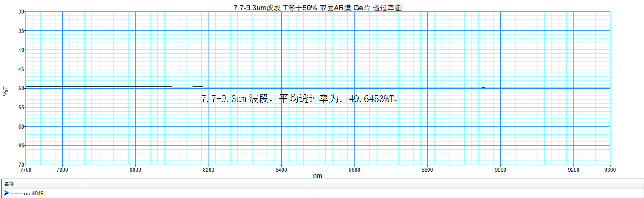Image resolution: width=644 pixels, height=198 pixels.
Task: Click the 7700 x-axis tick label
Action: (x=26, y=170)
